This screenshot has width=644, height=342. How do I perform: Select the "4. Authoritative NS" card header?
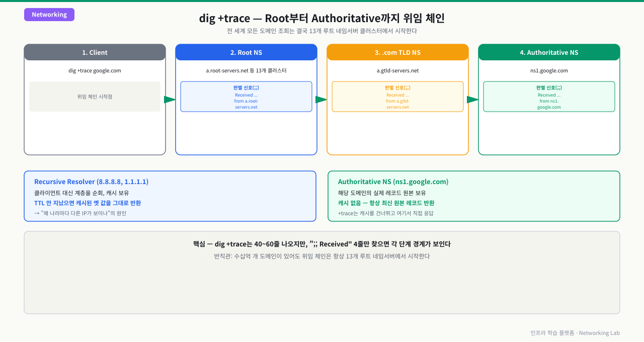549,52
